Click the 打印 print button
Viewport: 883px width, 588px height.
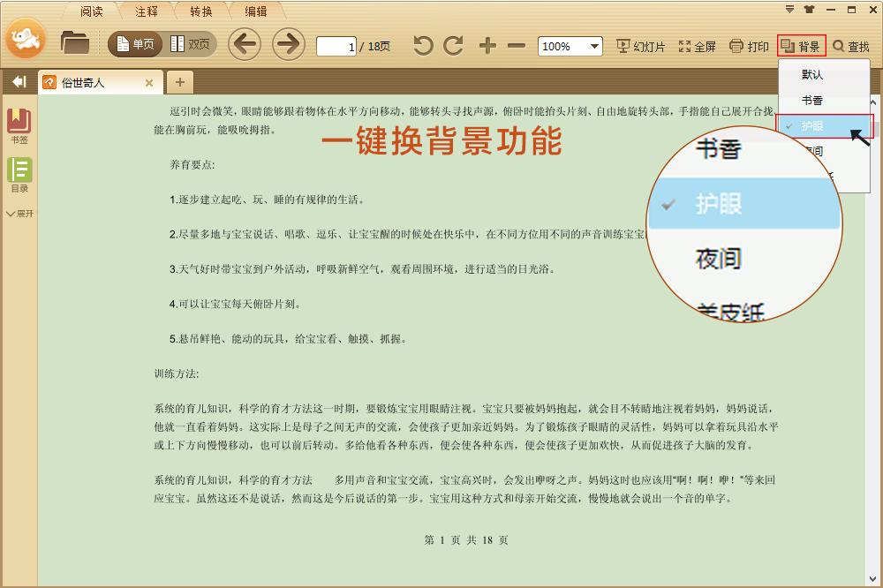point(749,46)
